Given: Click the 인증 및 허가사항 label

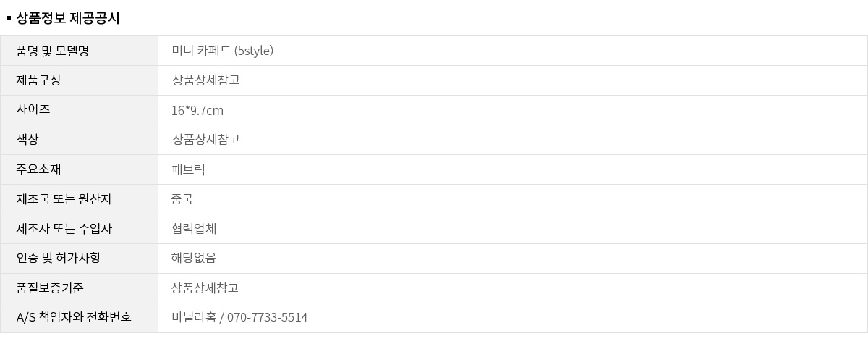Looking at the screenshot, I should tap(59, 259).
